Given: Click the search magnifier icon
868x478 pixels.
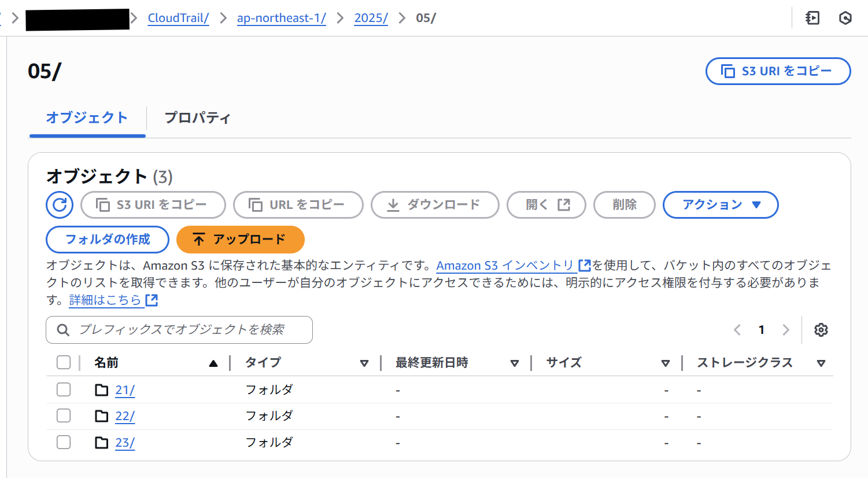Looking at the screenshot, I should (x=63, y=330).
